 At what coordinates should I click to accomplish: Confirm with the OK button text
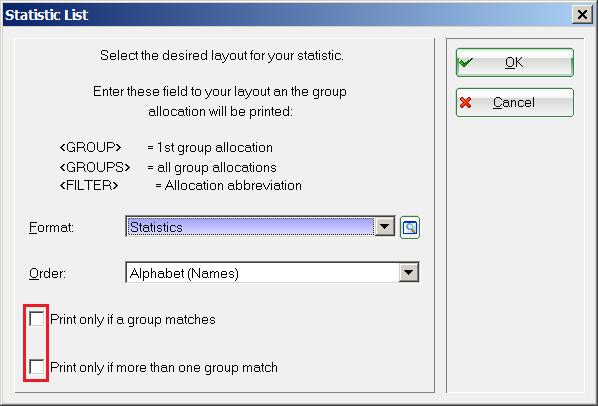(x=514, y=62)
